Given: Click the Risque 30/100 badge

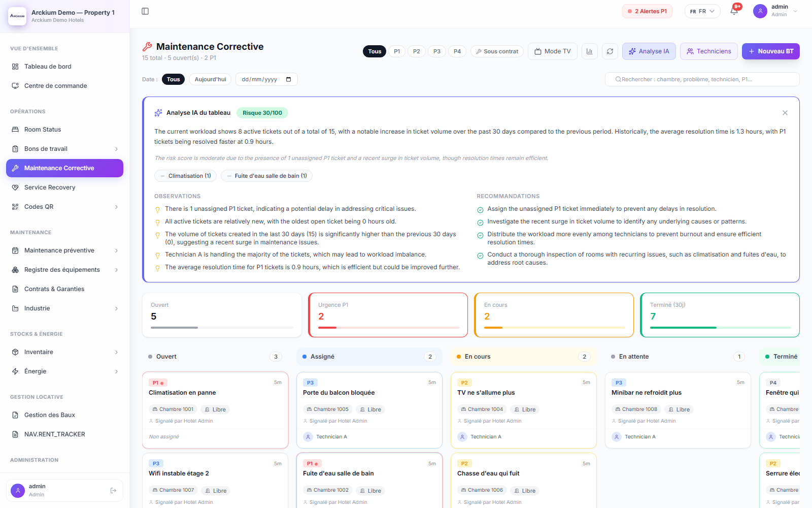Looking at the screenshot, I should click(x=262, y=113).
